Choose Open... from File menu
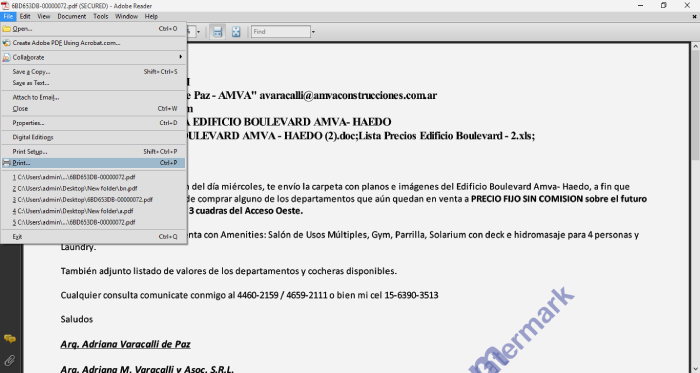This screenshot has height=373, width=700. [x=93, y=29]
